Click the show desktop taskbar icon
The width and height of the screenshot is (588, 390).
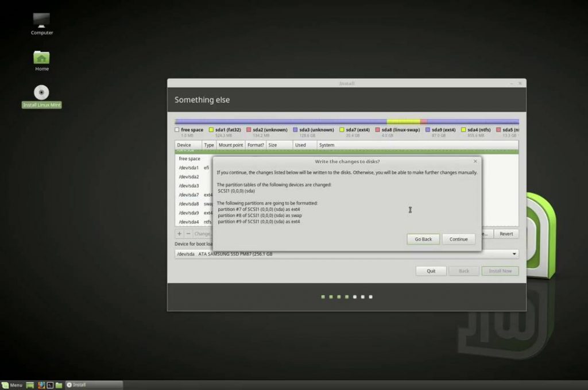click(x=30, y=385)
